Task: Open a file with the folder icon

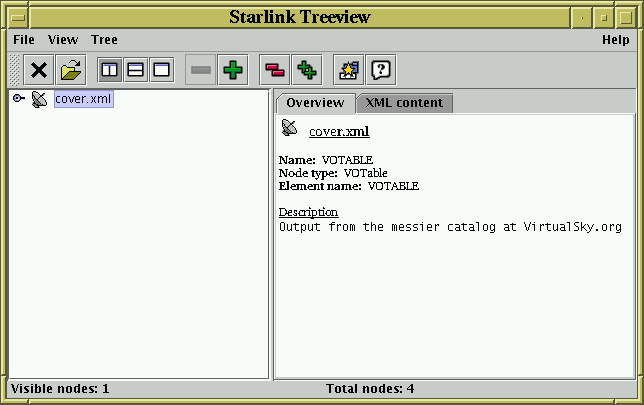Action: [71, 70]
